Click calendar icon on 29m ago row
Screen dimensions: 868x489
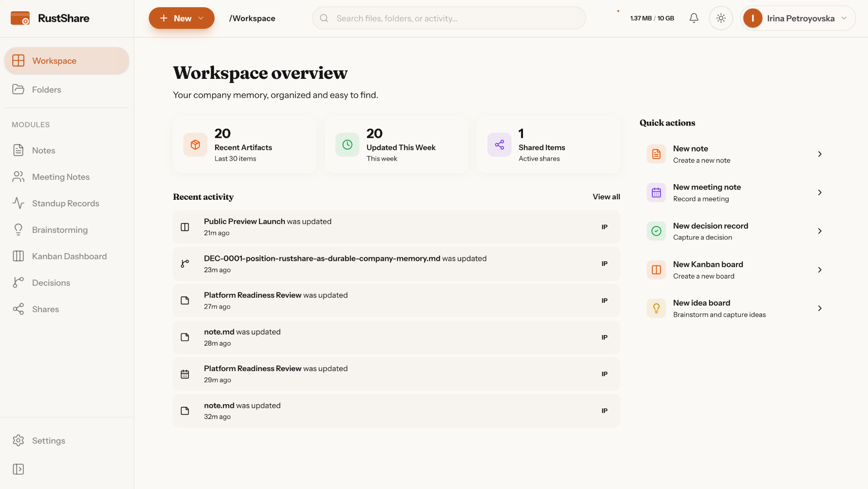[x=185, y=374]
